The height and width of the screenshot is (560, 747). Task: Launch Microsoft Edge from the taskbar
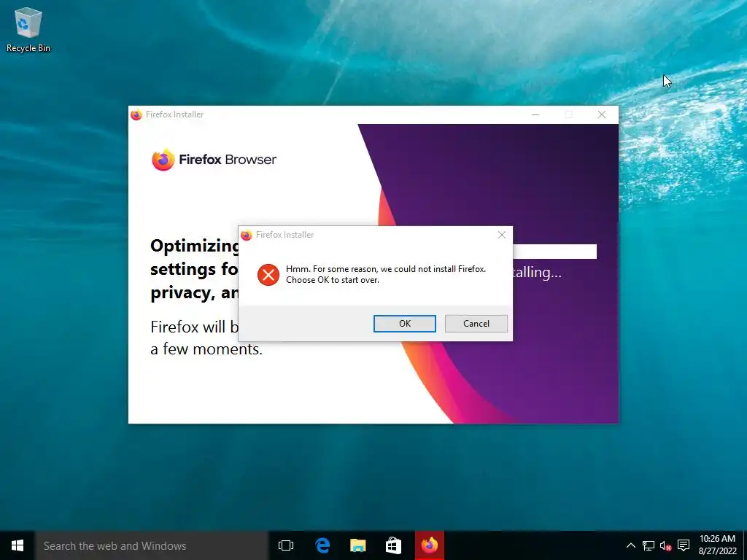click(x=322, y=545)
